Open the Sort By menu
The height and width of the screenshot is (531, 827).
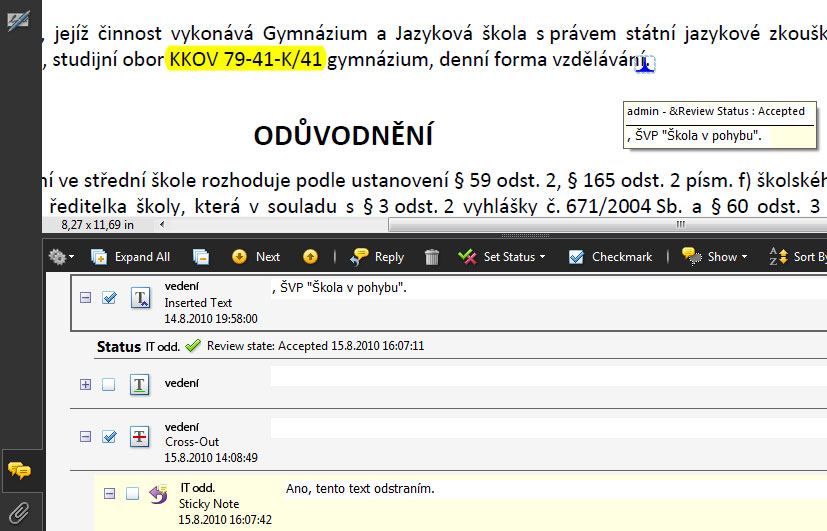coord(795,257)
